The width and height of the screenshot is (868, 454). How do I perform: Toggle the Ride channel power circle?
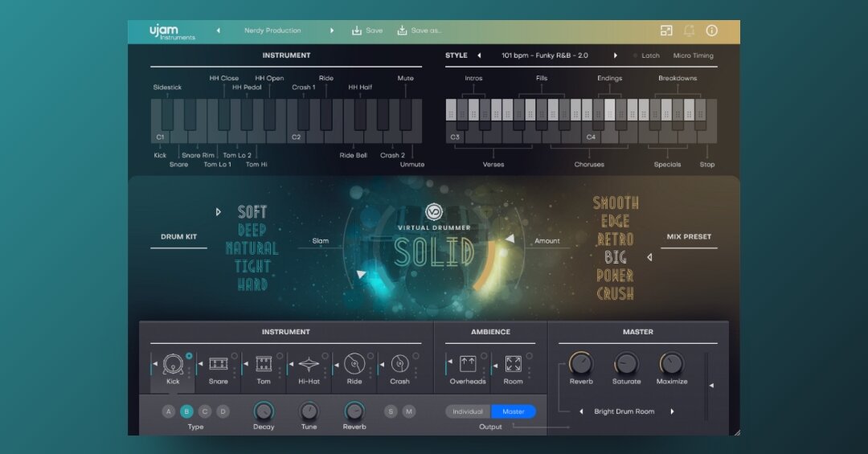tap(371, 356)
